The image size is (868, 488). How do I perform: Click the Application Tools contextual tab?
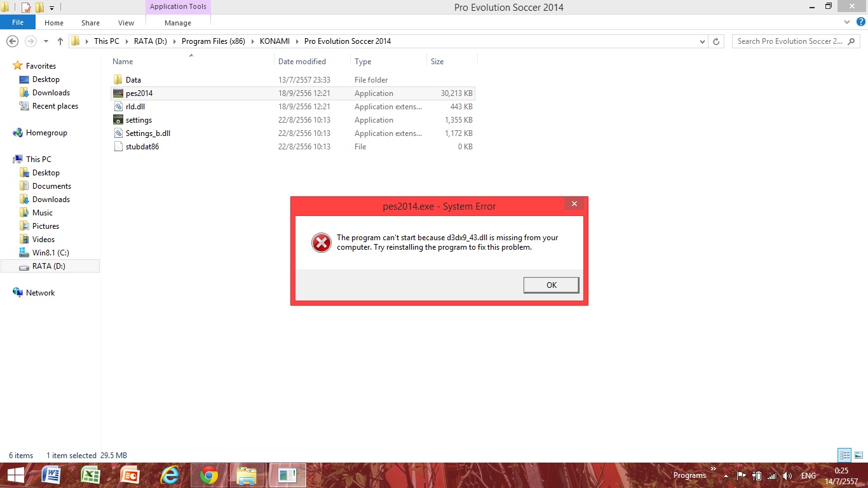coord(178,7)
